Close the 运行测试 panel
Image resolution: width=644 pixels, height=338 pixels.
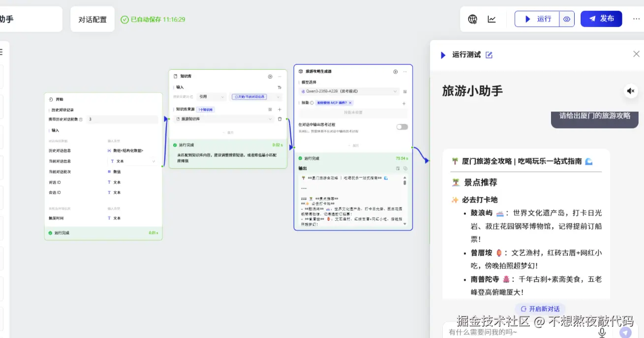click(636, 54)
